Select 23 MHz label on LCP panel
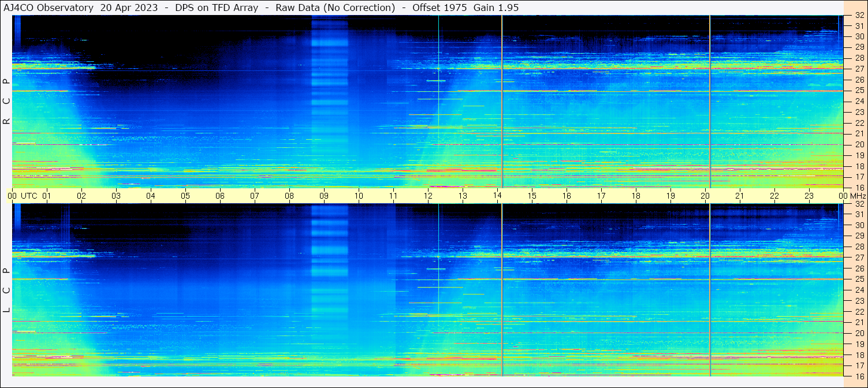The image size is (868, 388). coord(859,301)
